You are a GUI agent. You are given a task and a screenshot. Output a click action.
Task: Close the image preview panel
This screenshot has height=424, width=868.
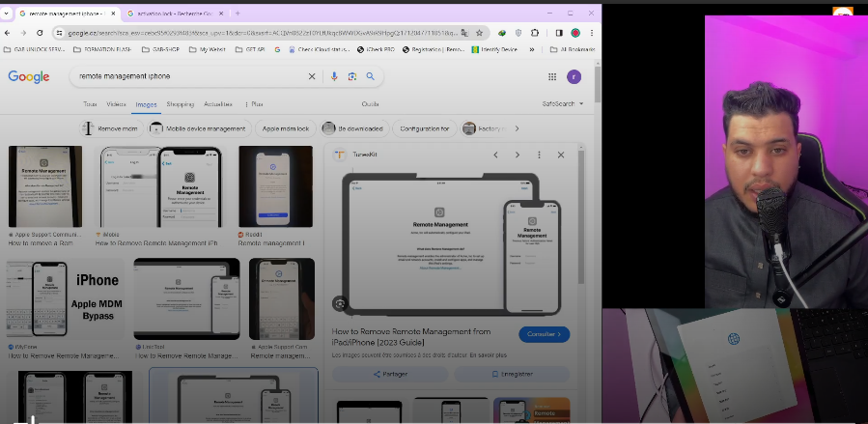coord(561,155)
